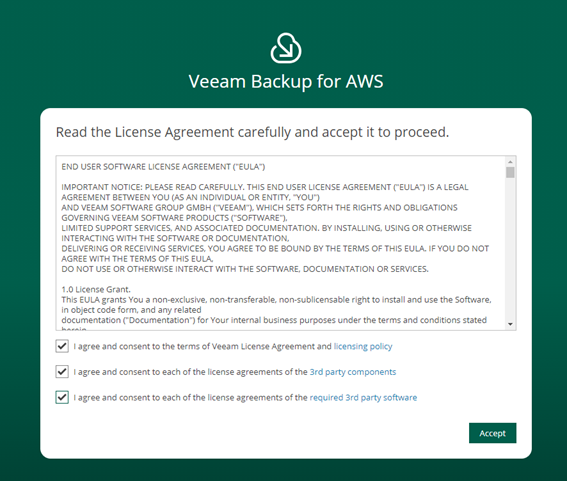Open the 3rd party components link
The image size is (567, 481).
[x=353, y=372]
